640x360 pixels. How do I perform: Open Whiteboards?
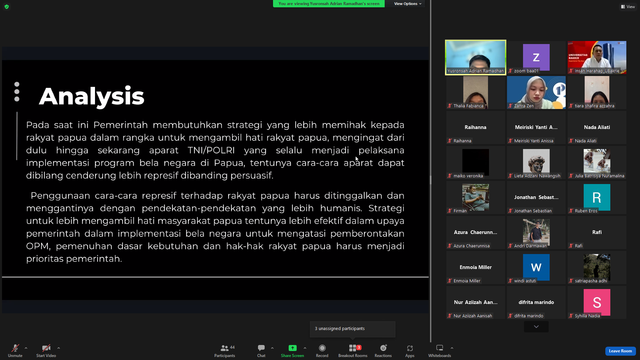pos(440,350)
